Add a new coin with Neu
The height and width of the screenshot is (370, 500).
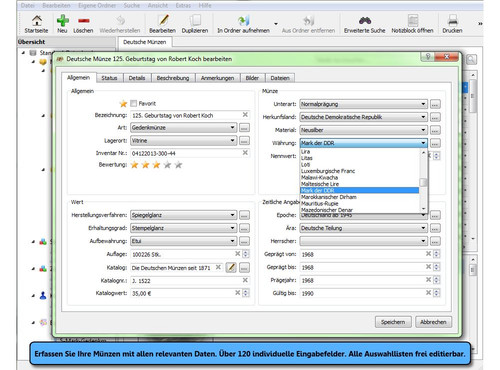click(x=62, y=24)
